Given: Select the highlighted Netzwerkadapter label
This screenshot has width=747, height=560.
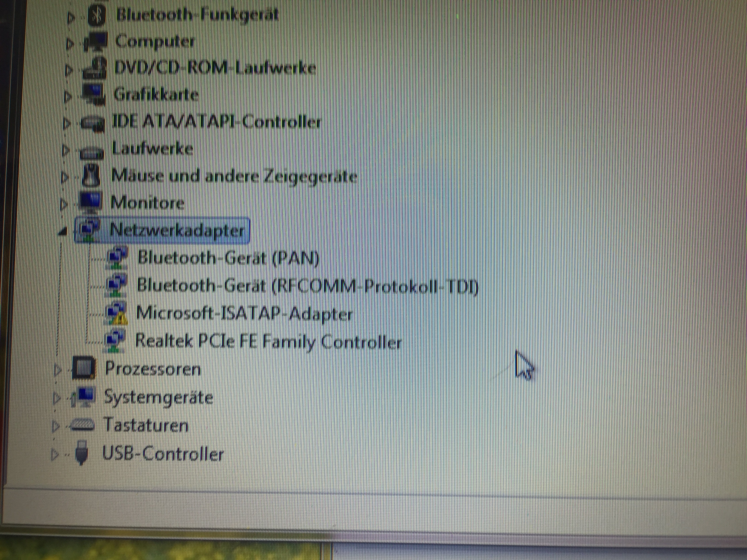Looking at the screenshot, I should pyautogui.click(x=176, y=231).
